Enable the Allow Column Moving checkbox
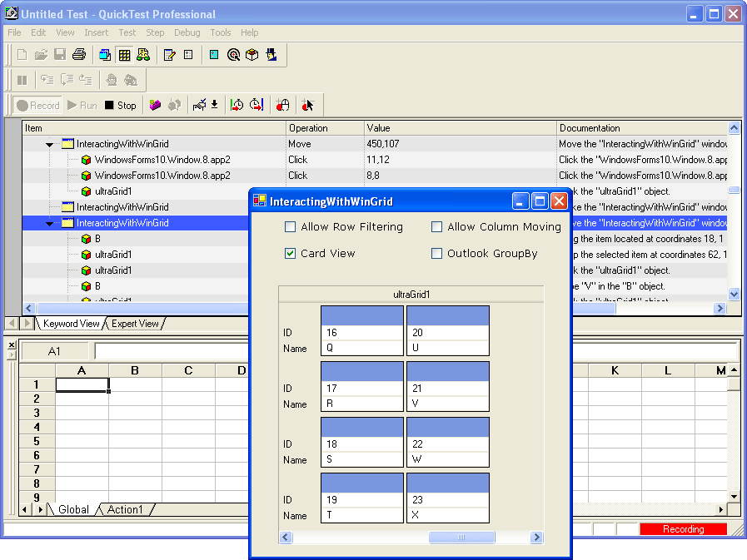747x560 pixels. 436,226
